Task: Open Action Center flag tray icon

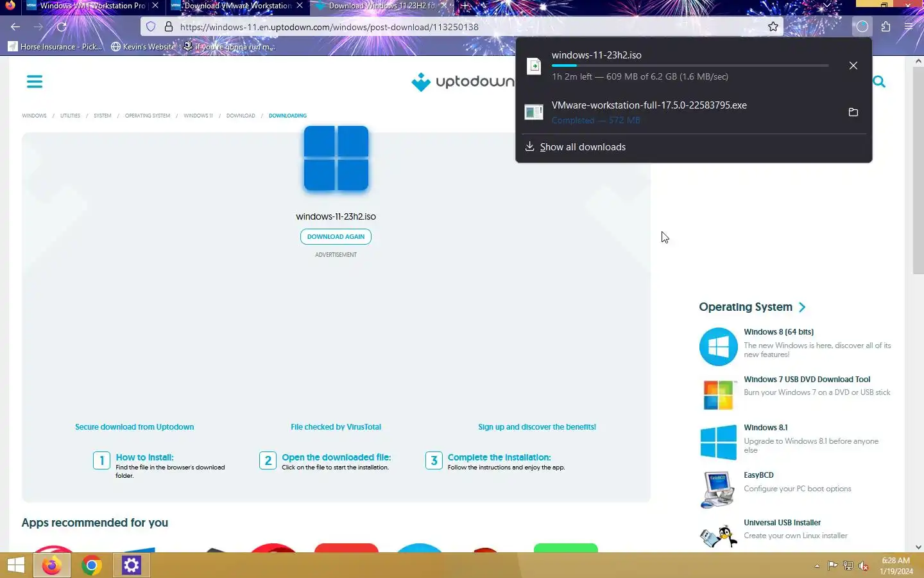Action: pos(832,566)
